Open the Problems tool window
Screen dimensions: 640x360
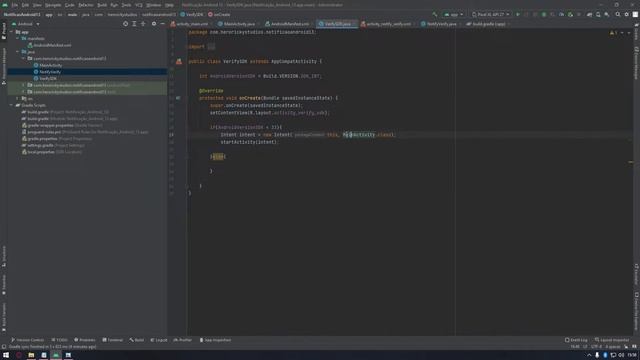(x=84, y=340)
